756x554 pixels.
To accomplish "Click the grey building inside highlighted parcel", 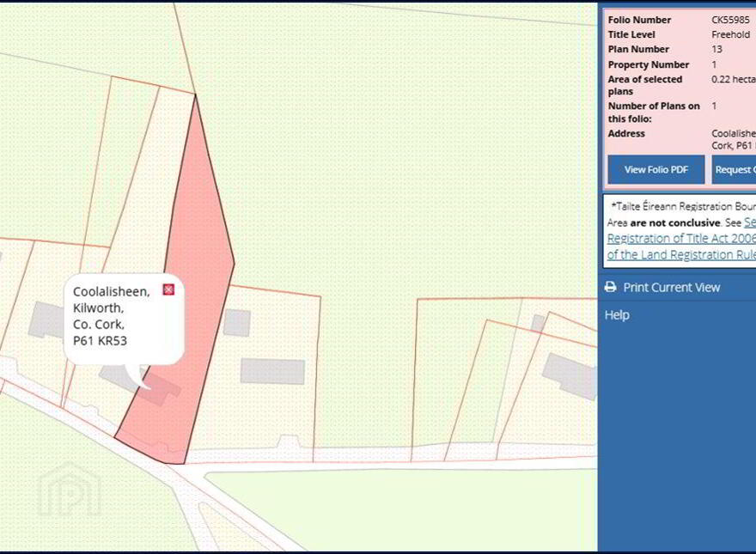I will pos(159,389).
